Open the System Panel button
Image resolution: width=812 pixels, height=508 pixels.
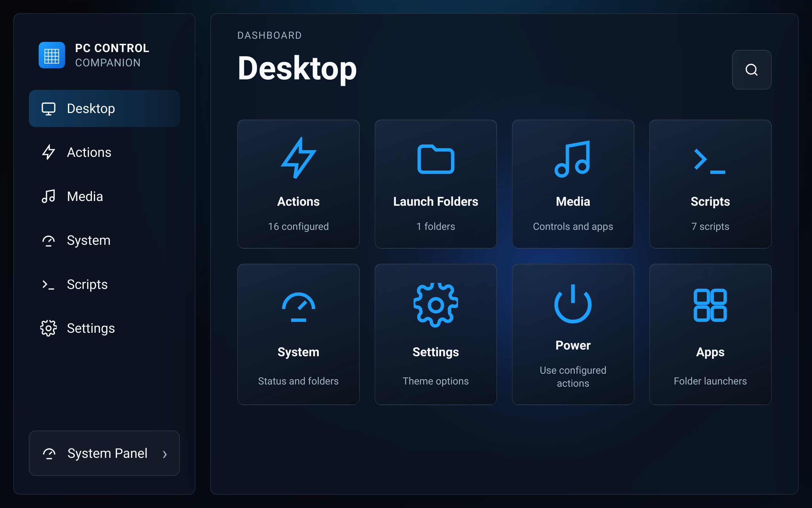pos(104,453)
